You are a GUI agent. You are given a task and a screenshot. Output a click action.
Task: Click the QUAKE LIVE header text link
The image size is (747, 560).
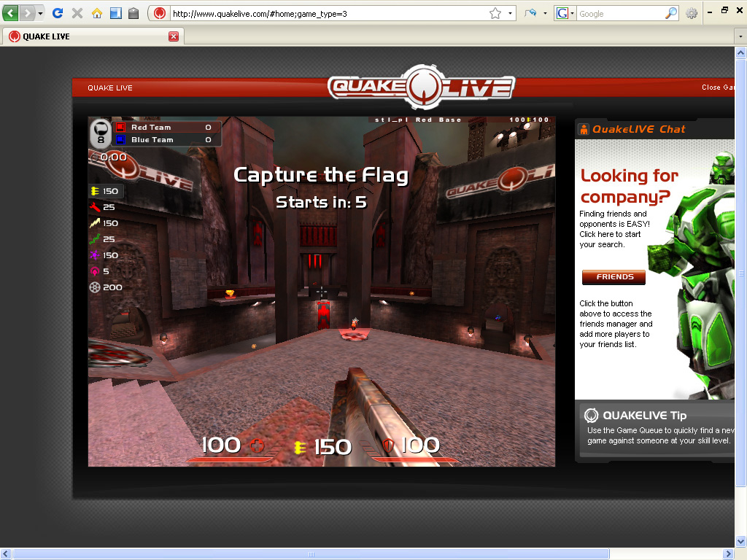tap(110, 87)
